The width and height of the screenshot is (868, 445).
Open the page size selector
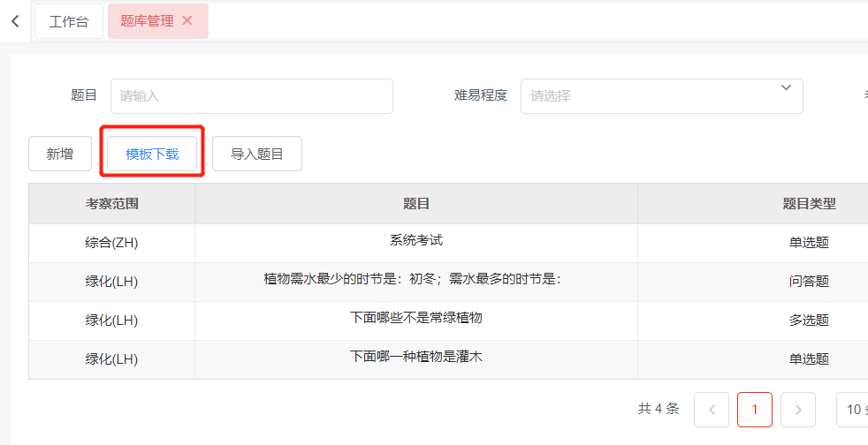point(852,410)
